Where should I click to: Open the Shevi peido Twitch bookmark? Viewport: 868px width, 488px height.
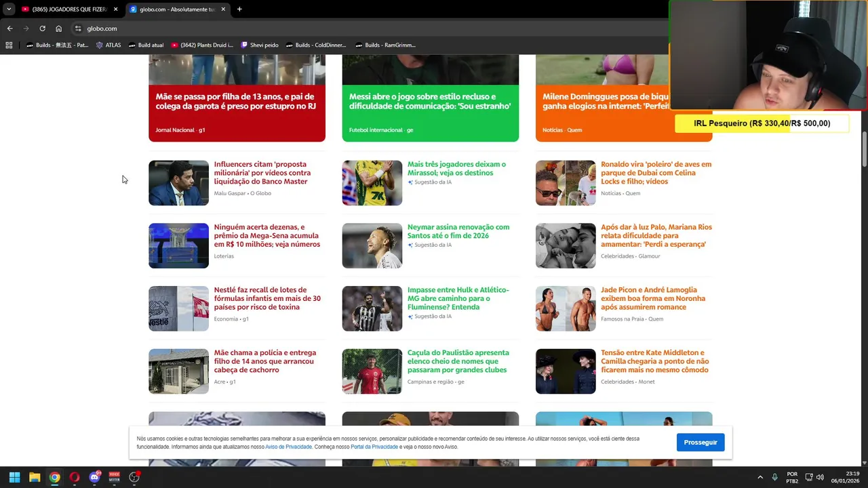(x=260, y=45)
